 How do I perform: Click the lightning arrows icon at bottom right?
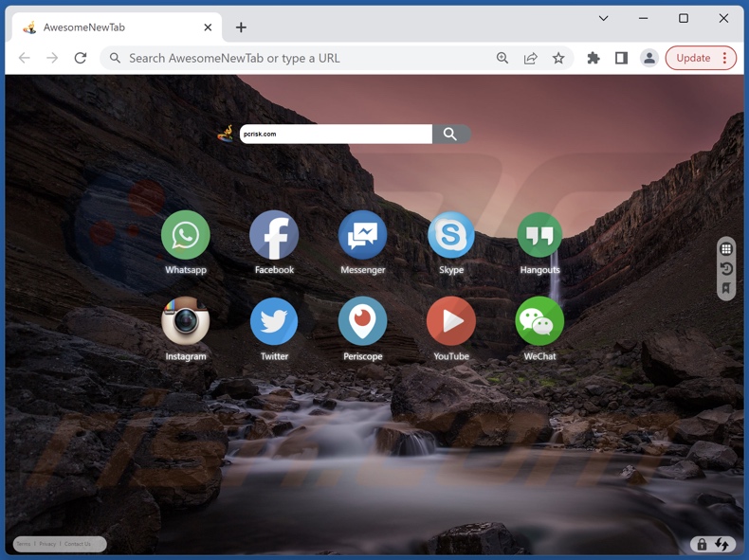point(722,544)
